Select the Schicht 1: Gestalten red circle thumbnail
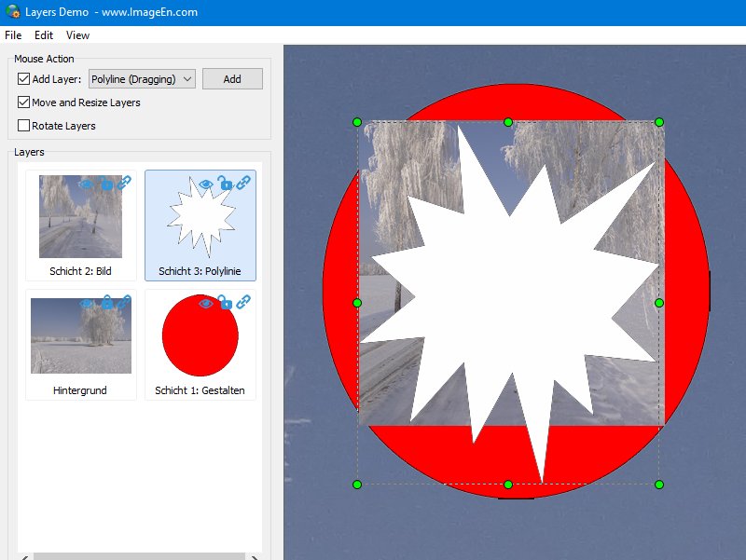 (x=200, y=335)
